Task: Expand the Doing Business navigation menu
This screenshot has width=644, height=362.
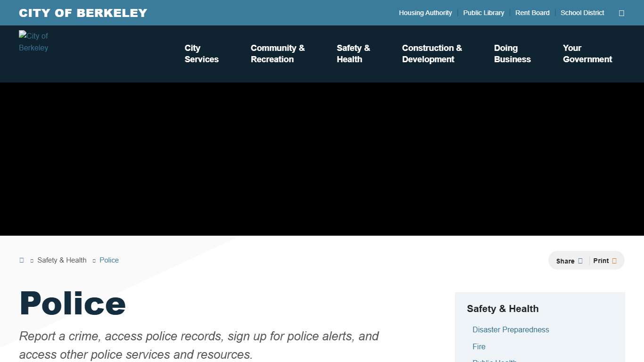Action: pyautogui.click(x=512, y=53)
